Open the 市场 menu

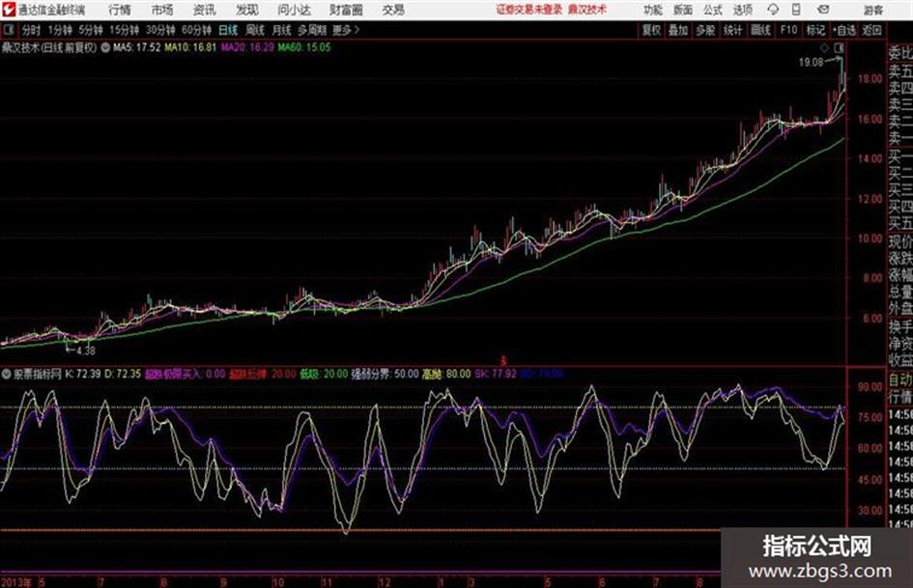pyautogui.click(x=162, y=10)
